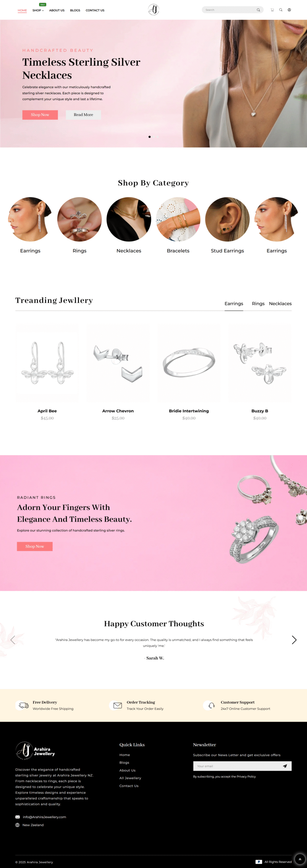Screen dimensions: 307x868
Task: Select the first hero slider dot
Action: click(150, 137)
